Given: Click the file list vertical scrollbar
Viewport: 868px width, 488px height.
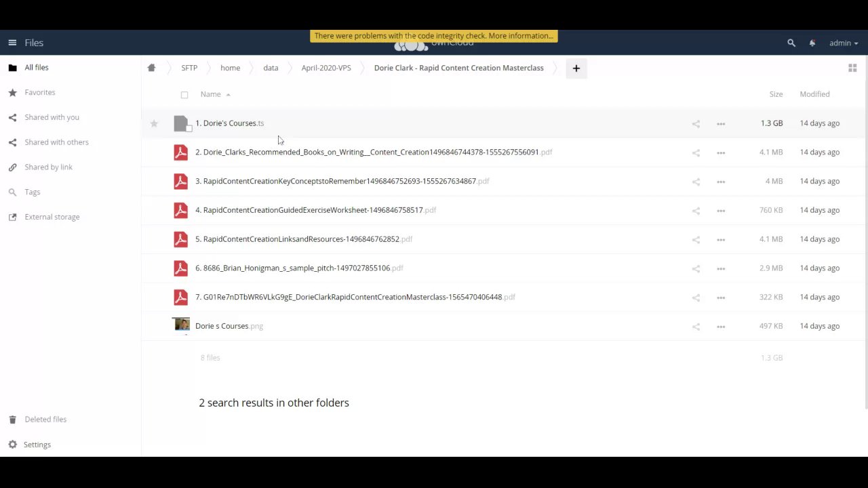Looking at the screenshot, I should [866, 232].
